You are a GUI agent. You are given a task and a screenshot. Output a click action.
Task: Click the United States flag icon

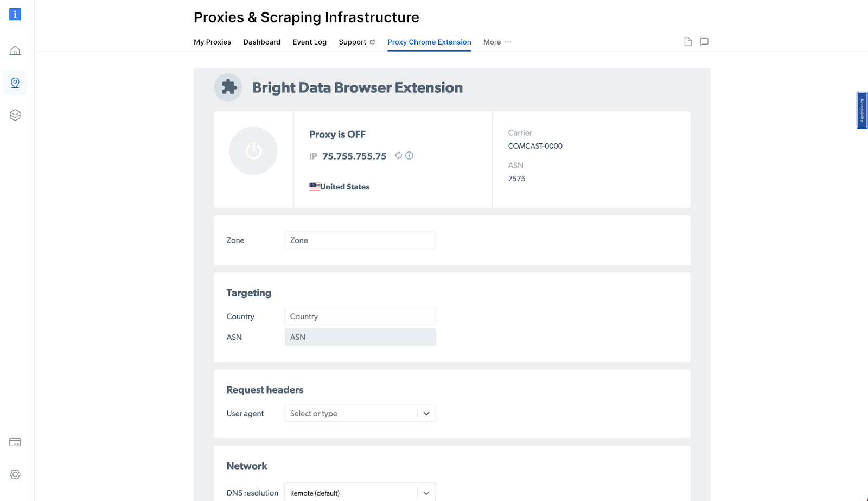pos(315,187)
